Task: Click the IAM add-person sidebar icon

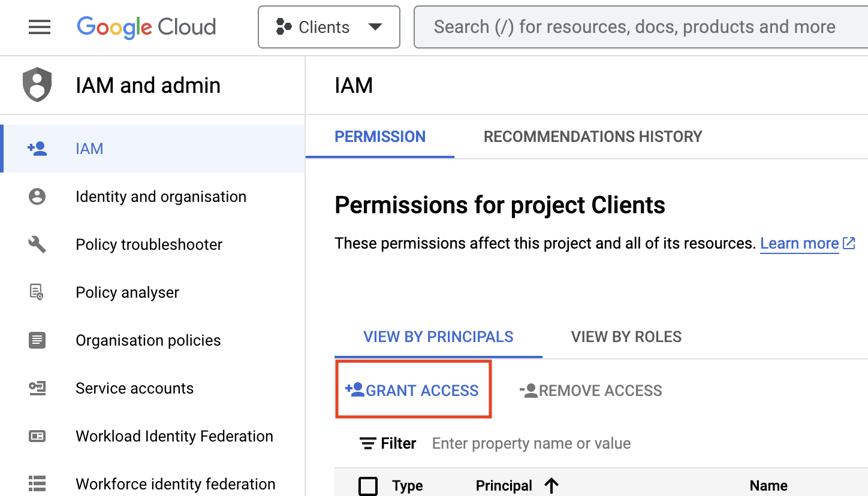Action: coord(37,149)
